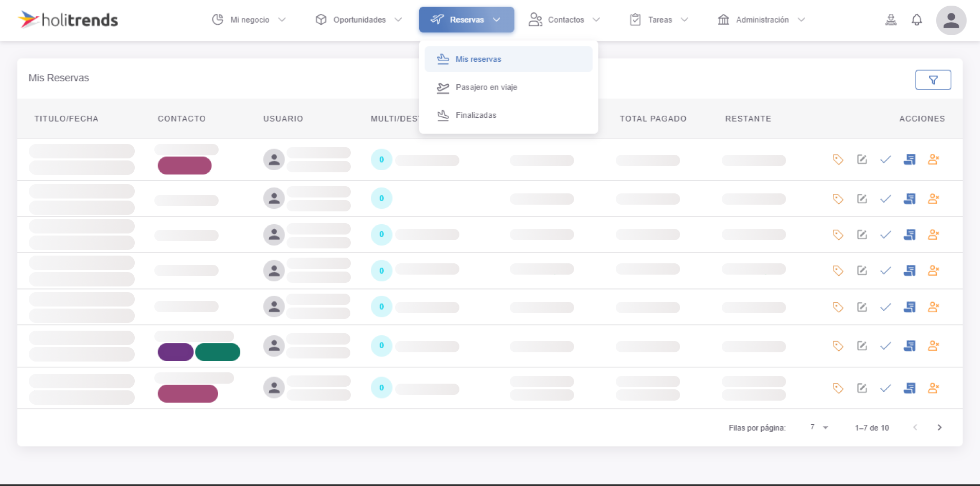Click the payment icon in last reservation row
Viewport: 980px width, 486px height.
[910, 388]
